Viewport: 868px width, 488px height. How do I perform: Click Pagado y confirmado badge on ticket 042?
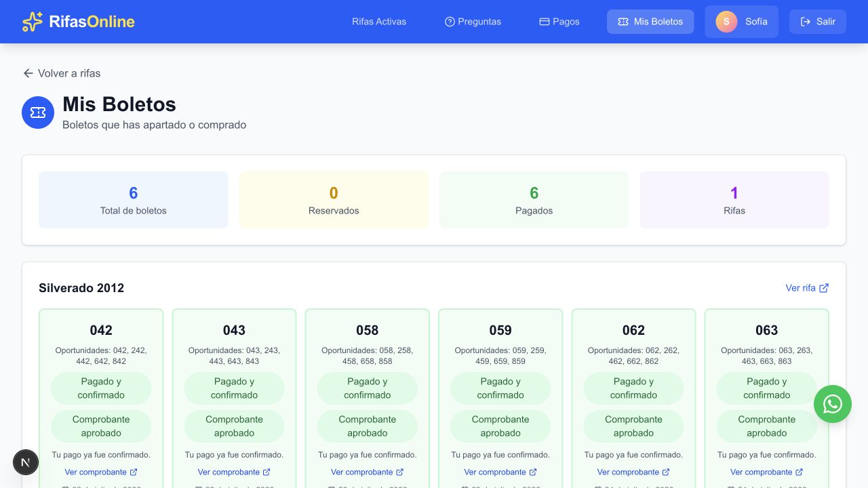pos(101,388)
